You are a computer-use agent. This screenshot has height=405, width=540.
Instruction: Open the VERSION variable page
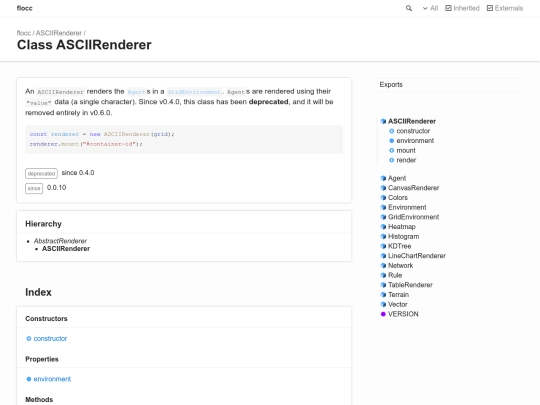click(x=403, y=314)
